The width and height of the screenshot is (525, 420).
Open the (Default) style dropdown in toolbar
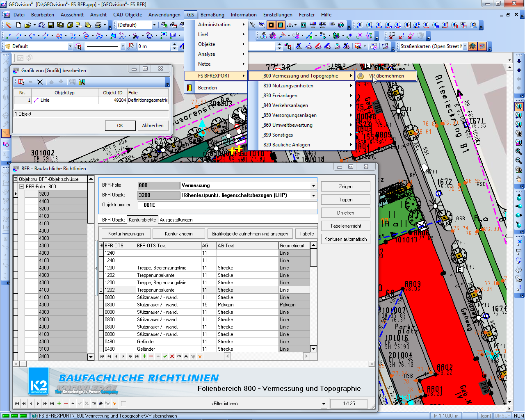[154, 25]
